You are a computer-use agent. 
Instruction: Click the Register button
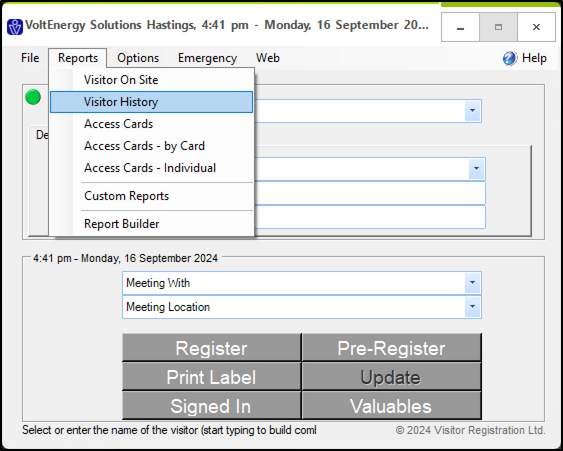(211, 348)
